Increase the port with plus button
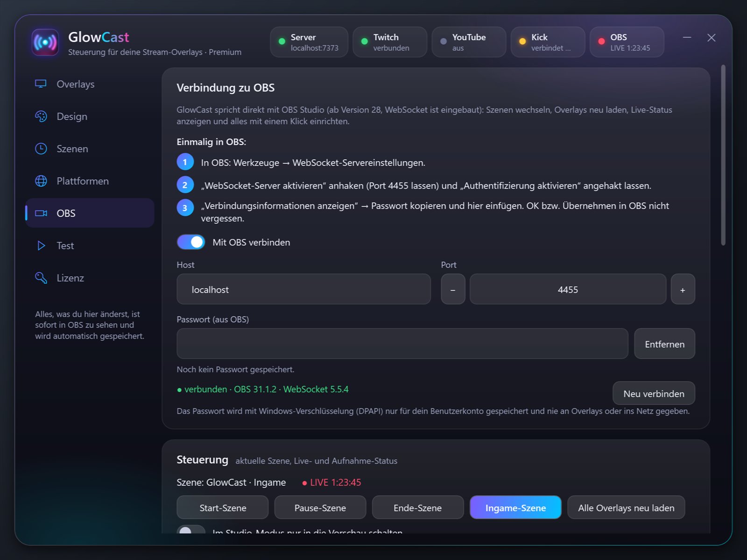This screenshot has height=560, width=747. pyautogui.click(x=683, y=289)
